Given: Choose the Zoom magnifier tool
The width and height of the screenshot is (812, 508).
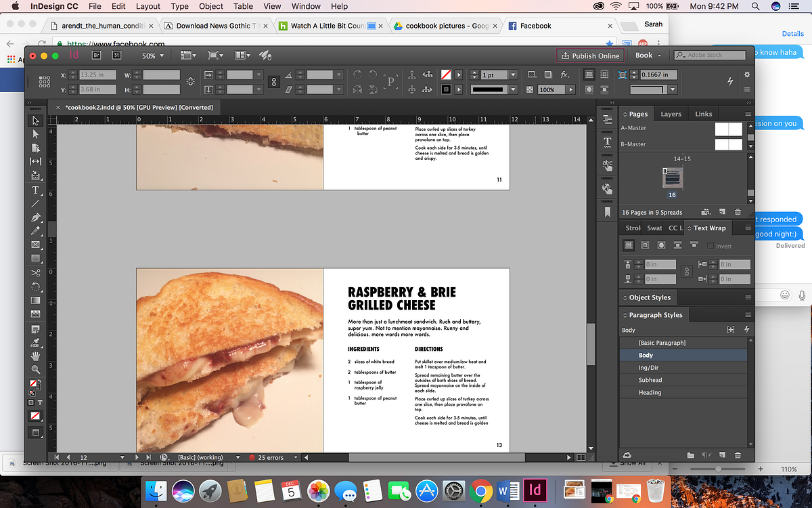Looking at the screenshot, I should pos(36,369).
